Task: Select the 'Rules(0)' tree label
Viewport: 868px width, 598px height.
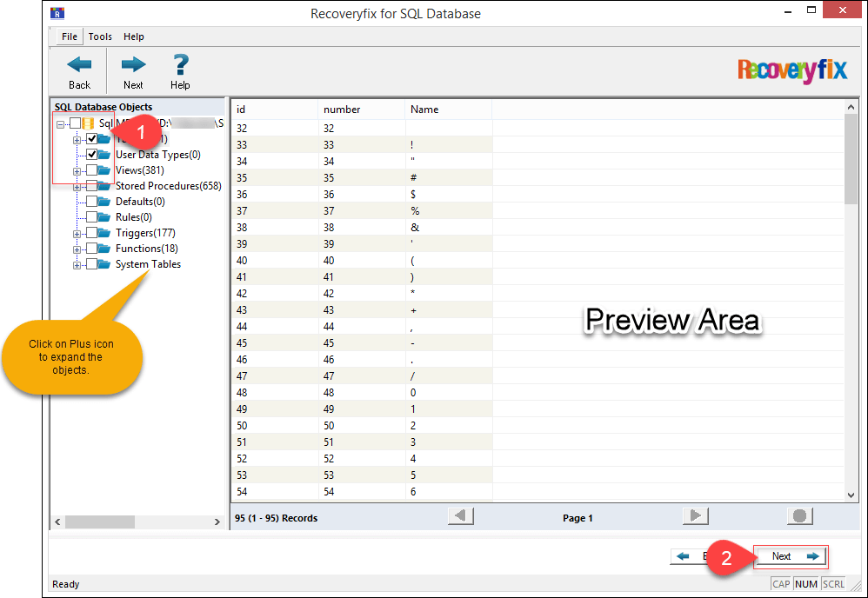Action: [133, 216]
